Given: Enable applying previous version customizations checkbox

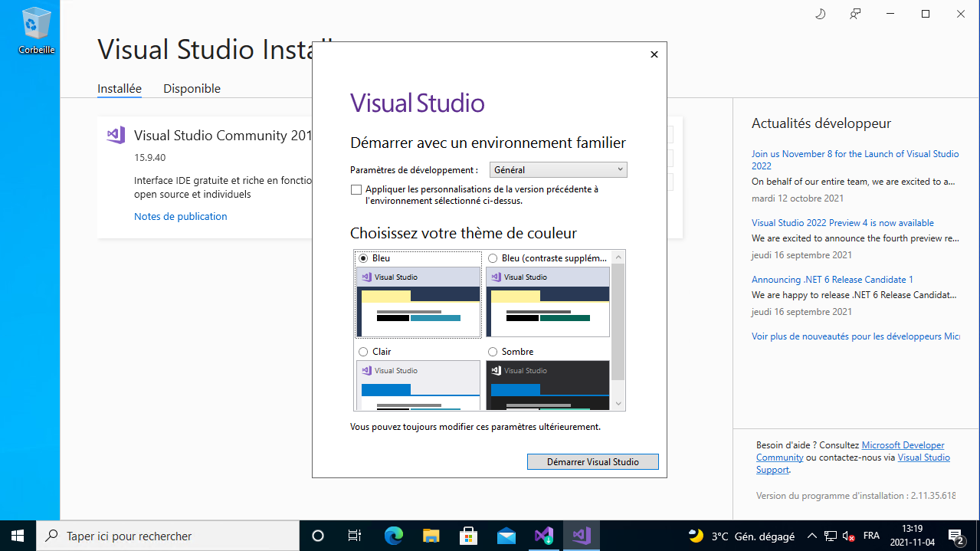Looking at the screenshot, I should point(356,189).
